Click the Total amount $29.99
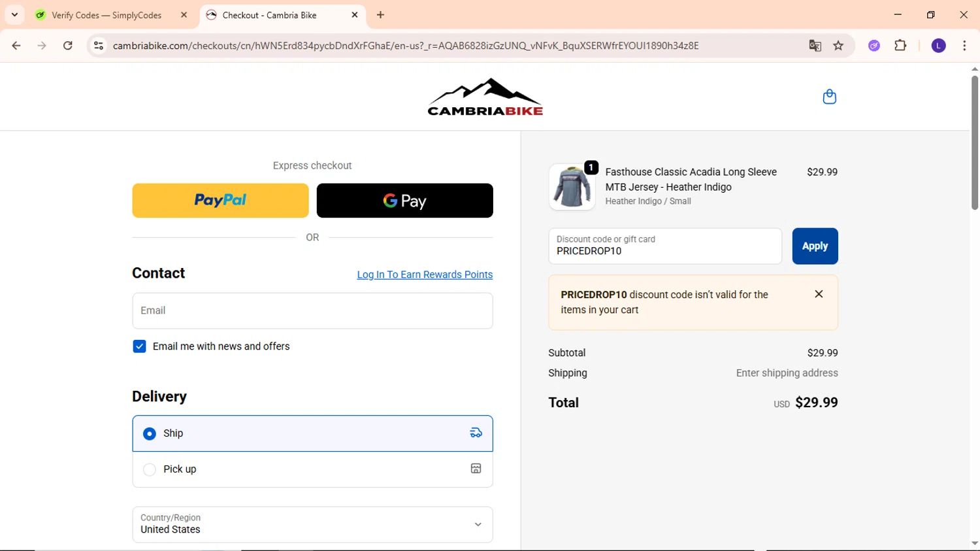 [x=816, y=403]
